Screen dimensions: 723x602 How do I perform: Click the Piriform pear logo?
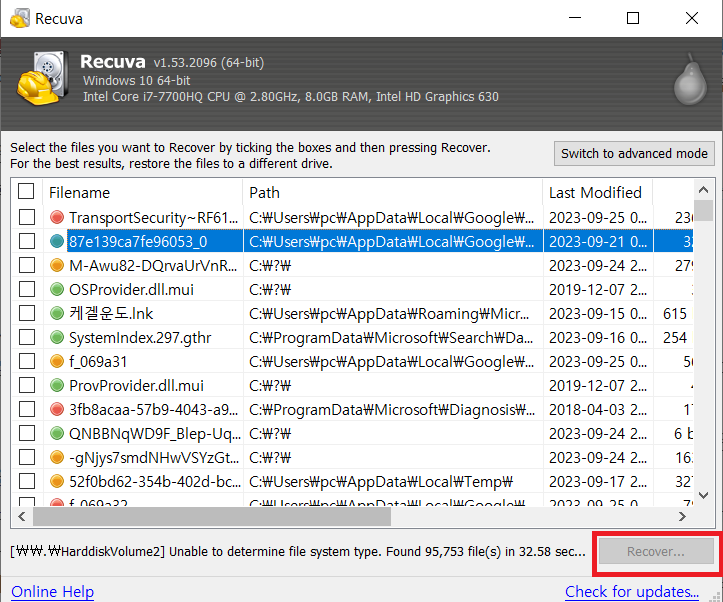[690, 79]
